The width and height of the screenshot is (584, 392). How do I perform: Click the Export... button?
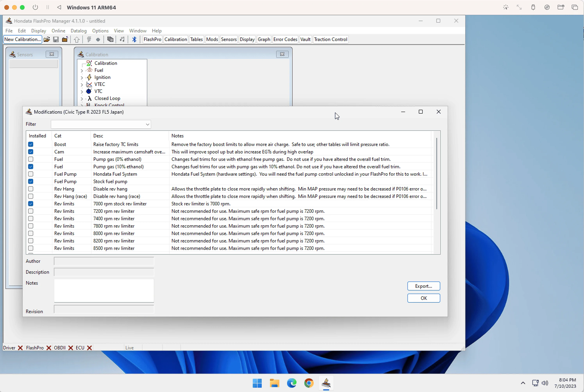[x=423, y=286]
